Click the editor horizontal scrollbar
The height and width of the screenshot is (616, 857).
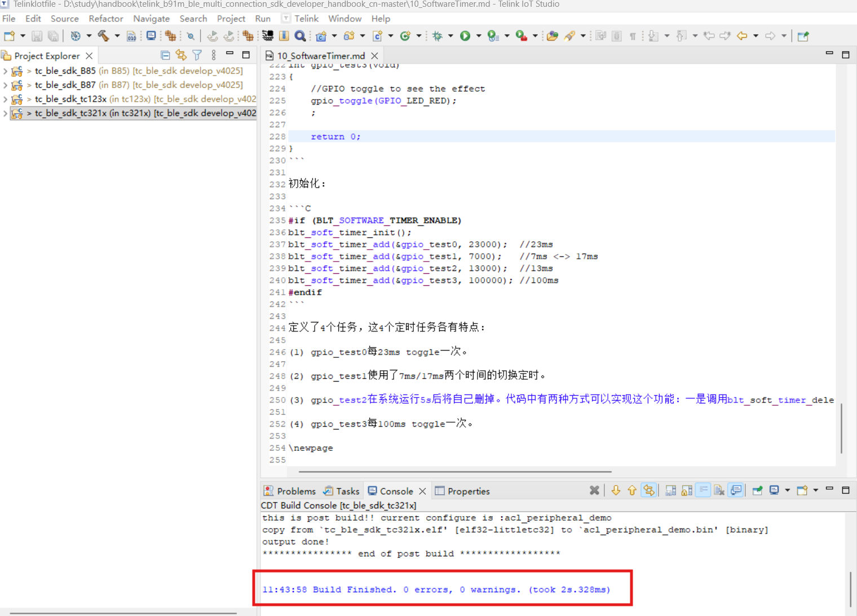pos(455,472)
